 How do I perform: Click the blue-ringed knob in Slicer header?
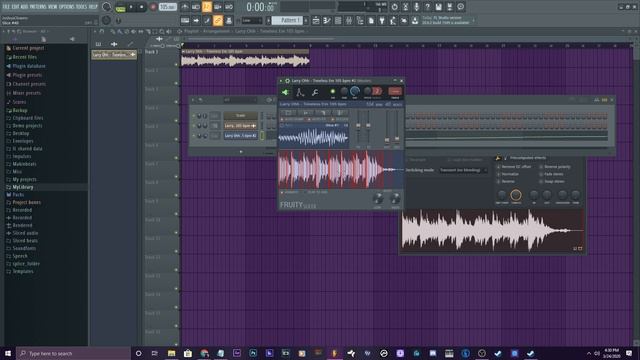[355, 91]
